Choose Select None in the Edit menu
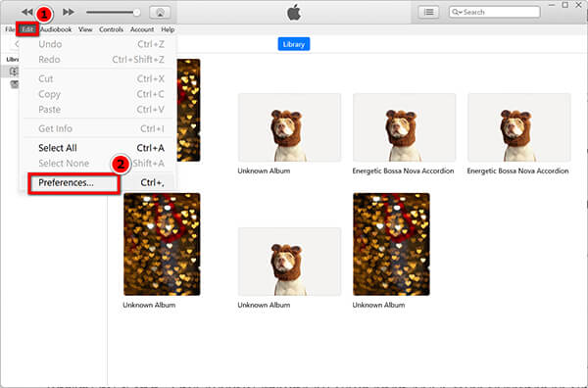The image size is (588, 388). [98, 164]
